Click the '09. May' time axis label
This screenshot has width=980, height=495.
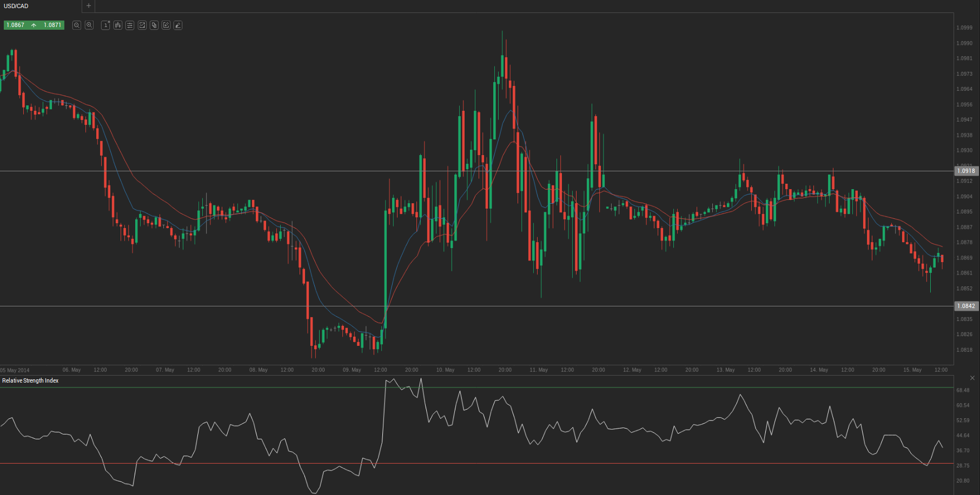(x=352, y=370)
